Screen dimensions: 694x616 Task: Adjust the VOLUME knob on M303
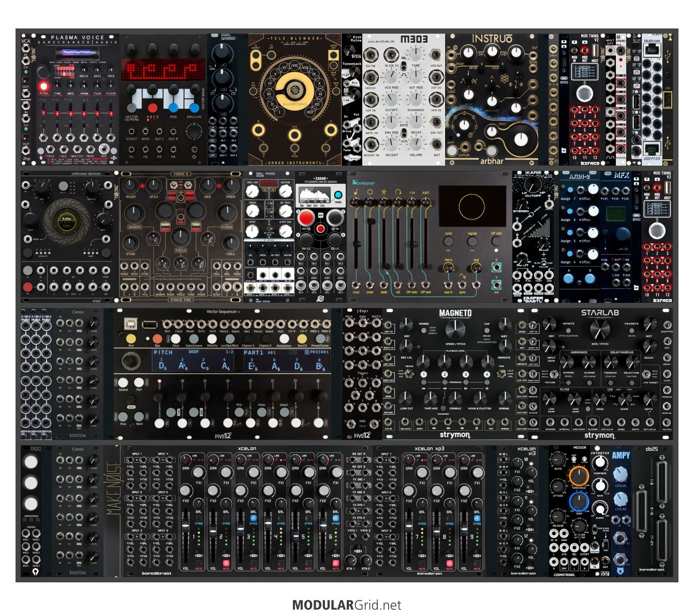coord(416,143)
